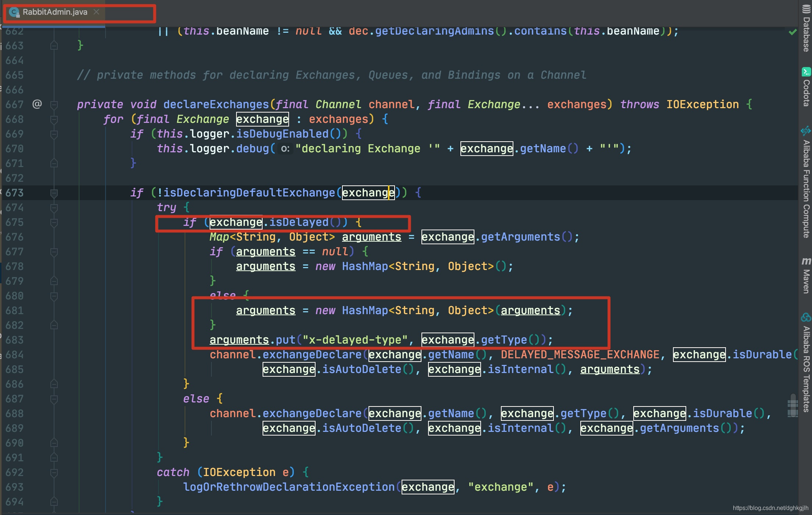This screenshot has height=515, width=812.
Task: Click 'new HashMap<String, Object>()' on line 678
Action: click(411, 266)
